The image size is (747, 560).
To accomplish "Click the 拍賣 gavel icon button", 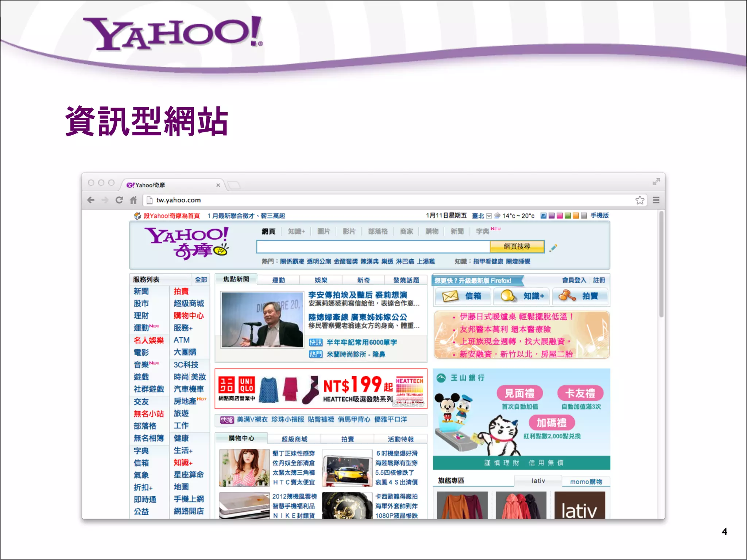I will pyautogui.click(x=580, y=296).
